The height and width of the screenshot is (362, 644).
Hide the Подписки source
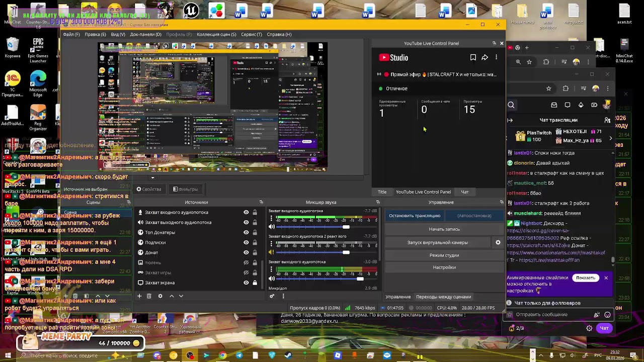[246, 242]
